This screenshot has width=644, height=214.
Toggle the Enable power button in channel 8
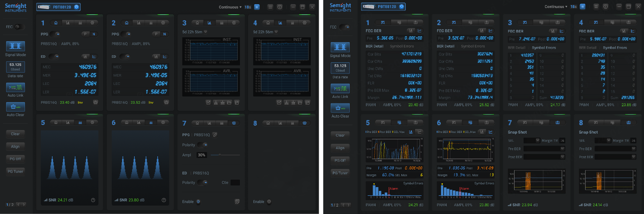pos(269,201)
